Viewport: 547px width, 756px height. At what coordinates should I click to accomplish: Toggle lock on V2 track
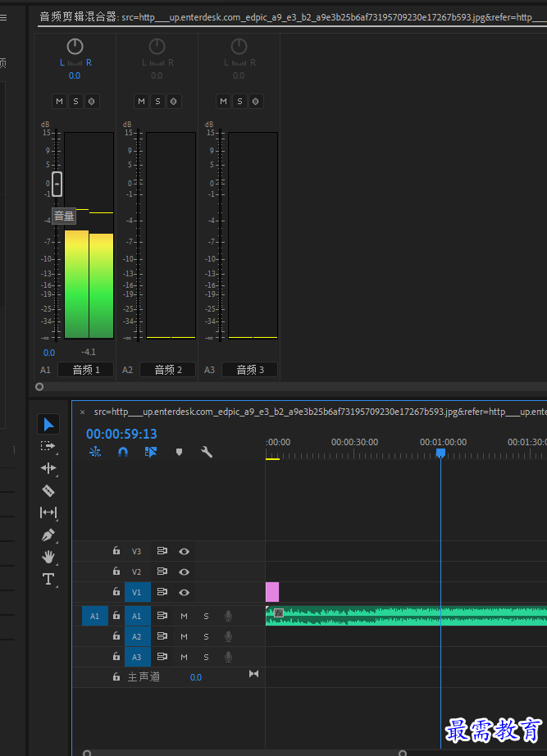coord(116,571)
